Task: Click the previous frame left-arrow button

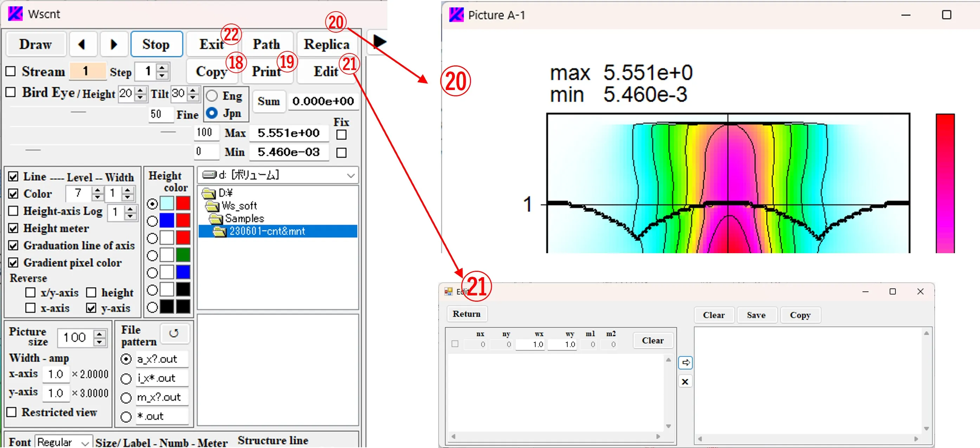Action: 82,45
